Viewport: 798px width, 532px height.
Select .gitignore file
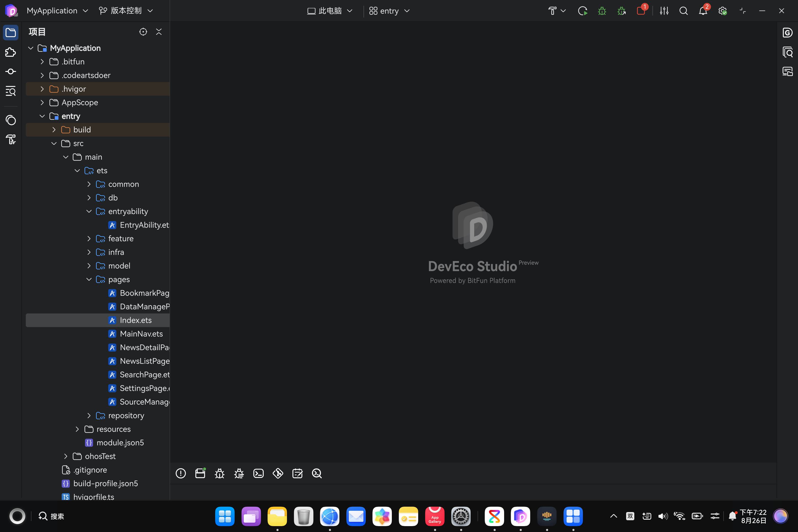click(x=98, y=470)
